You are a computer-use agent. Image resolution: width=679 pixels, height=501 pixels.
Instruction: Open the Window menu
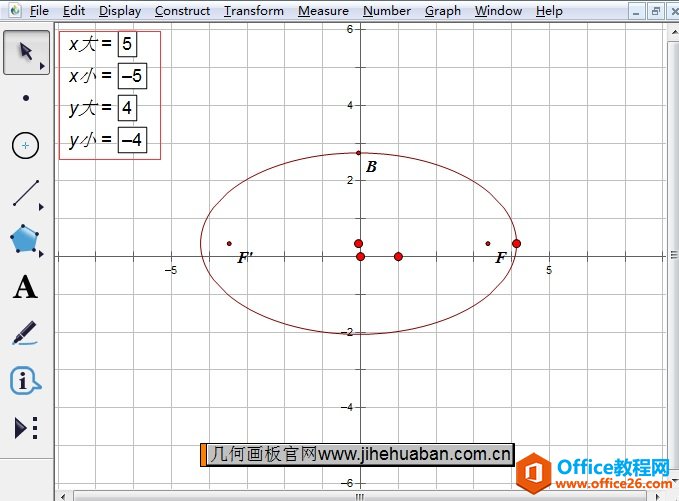click(x=498, y=11)
